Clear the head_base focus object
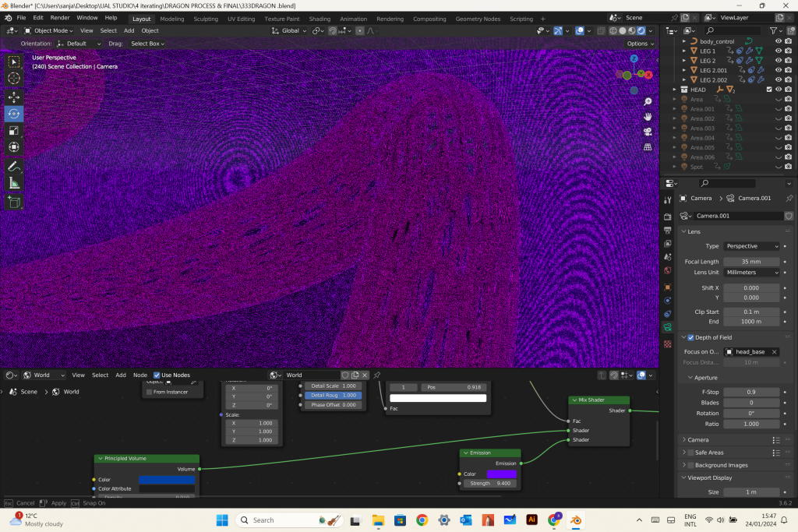This screenshot has height=532, width=798. [x=774, y=352]
